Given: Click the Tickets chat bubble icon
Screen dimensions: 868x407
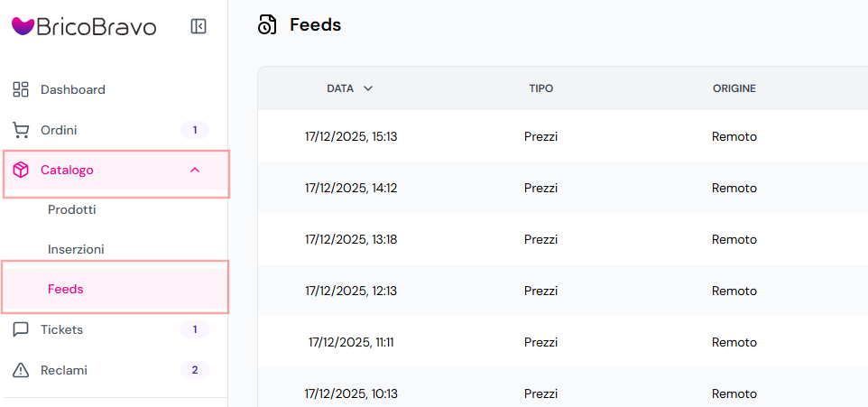Looking at the screenshot, I should (x=21, y=330).
